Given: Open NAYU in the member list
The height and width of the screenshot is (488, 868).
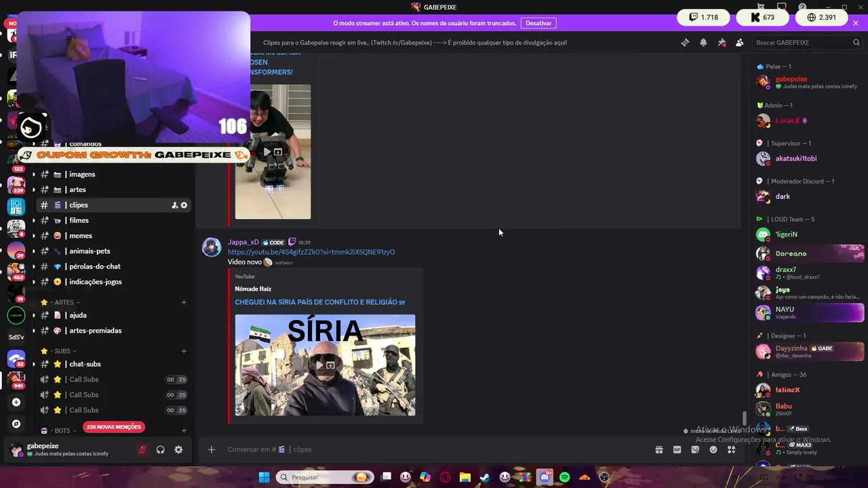Looking at the screenshot, I should [x=809, y=312].
